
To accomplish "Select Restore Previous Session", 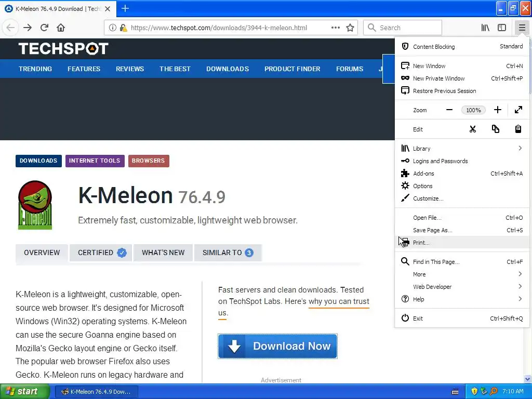I will (x=462, y=91).
